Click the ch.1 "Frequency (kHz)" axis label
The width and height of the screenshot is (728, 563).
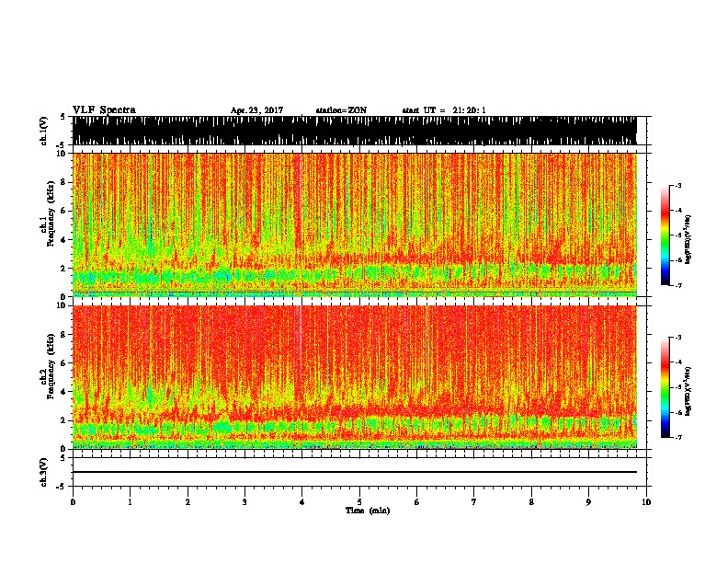[x=51, y=214]
